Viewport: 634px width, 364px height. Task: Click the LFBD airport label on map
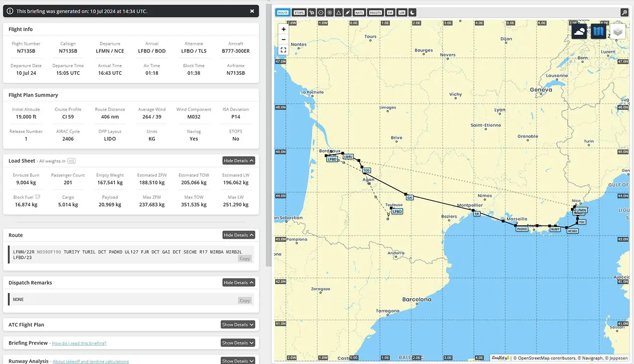click(332, 159)
